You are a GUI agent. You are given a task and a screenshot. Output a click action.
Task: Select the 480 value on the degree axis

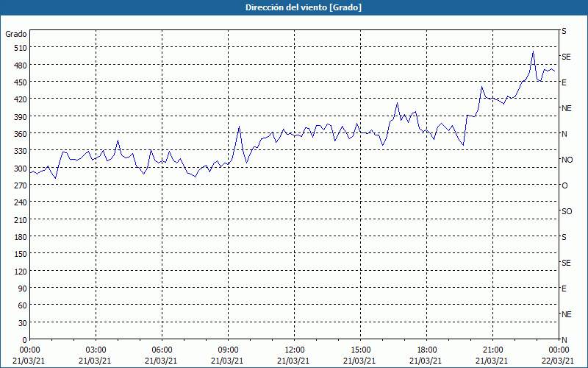point(21,66)
